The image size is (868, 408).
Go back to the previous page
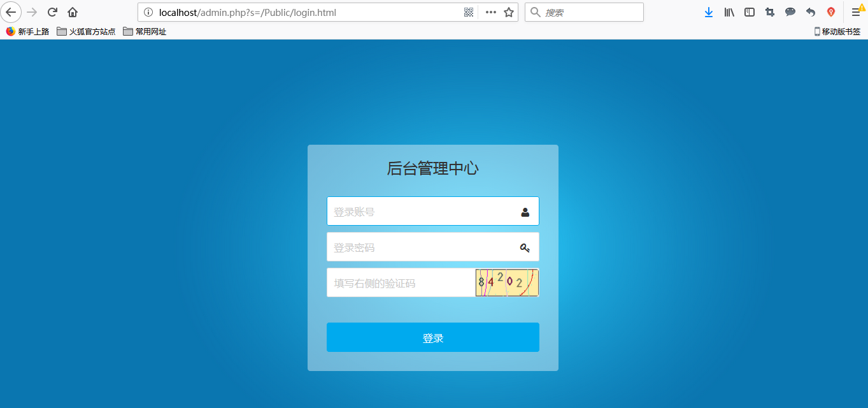[11, 12]
